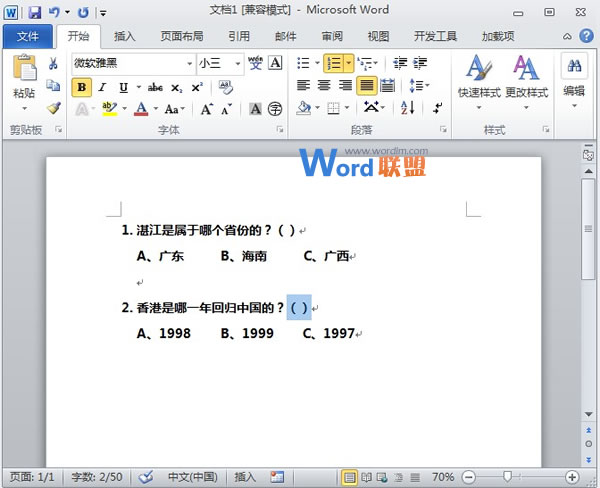Image resolution: width=600 pixels, height=488 pixels.
Task: Switch to the 引用 References tab
Action: point(239,36)
